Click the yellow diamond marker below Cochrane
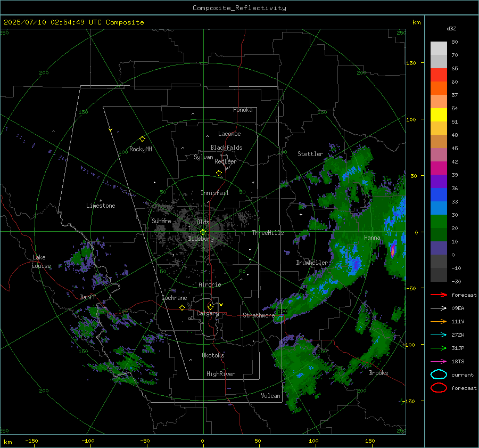Viewport: 479px width, 448px height. coord(183,308)
